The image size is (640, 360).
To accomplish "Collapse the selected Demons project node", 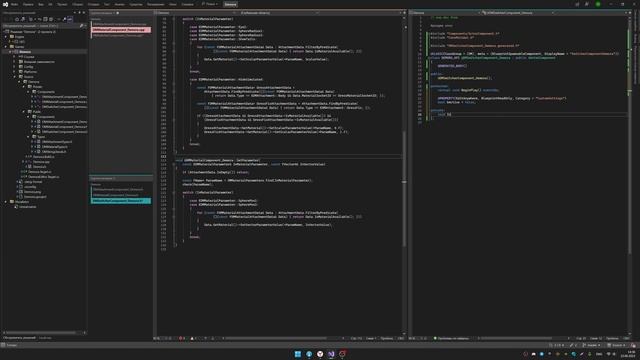I will 10,52.
